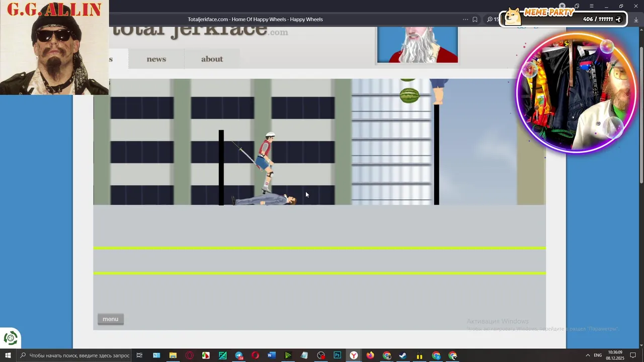Click the zoom magnifier indicator in the address bar
This screenshot has height=362, width=644.
(x=490, y=19)
